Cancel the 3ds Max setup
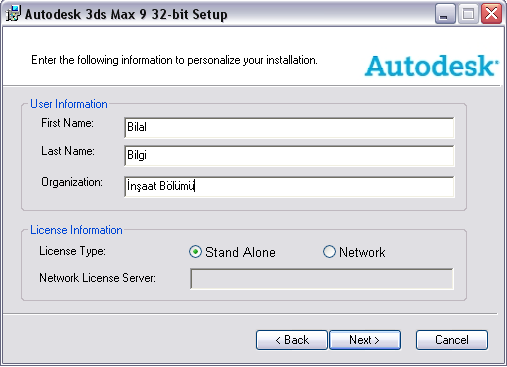Image resolution: width=507 pixels, height=367 pixels. (x=452, y=340)
